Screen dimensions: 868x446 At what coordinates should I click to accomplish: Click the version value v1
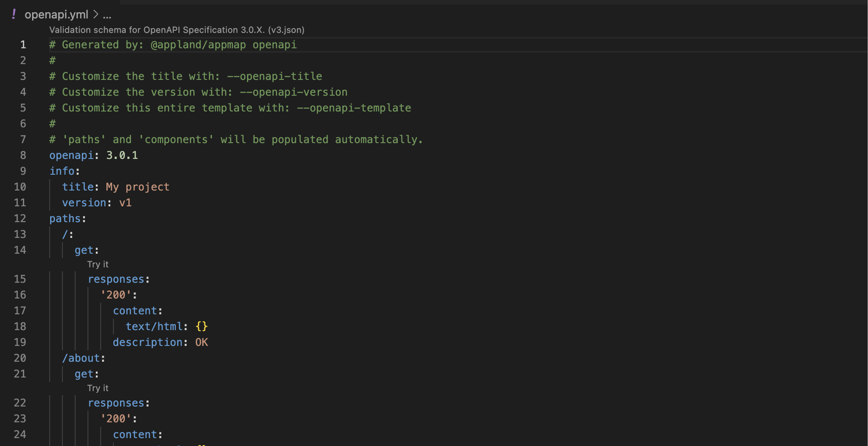(125, 203)
